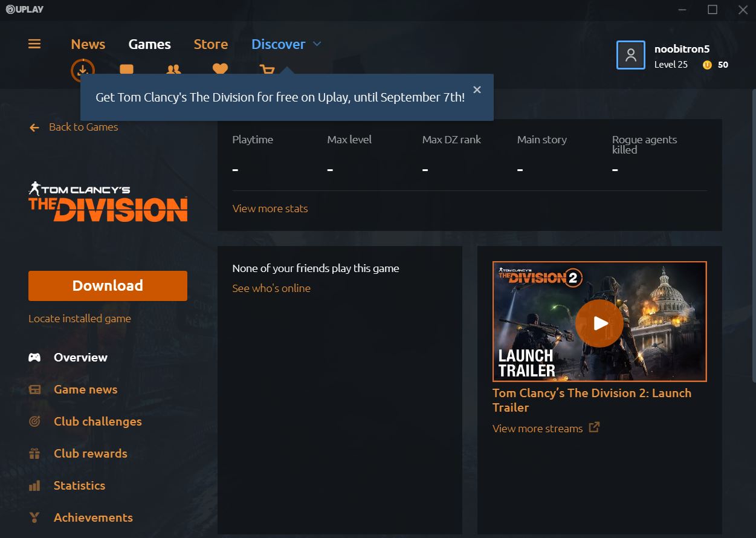Select Overview in the sidebar
Viewport: 756px width, 538px height.
click(x=80, y=357)
